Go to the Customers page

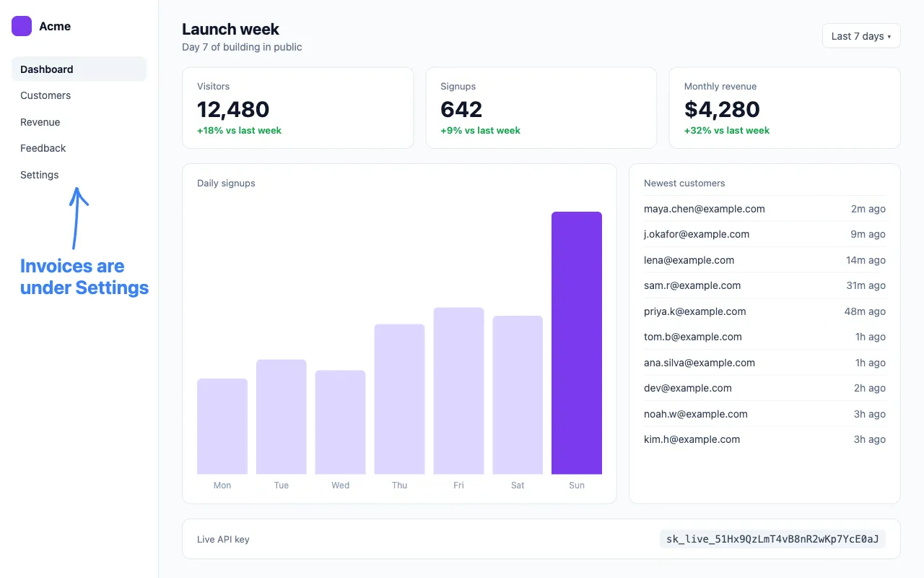(79, 95)
